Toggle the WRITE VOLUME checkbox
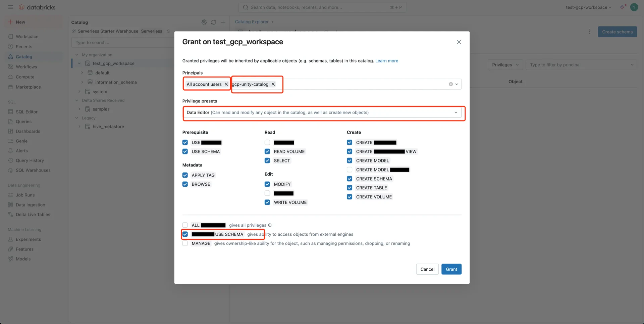This screenshot has width=644, height=324. 267,202
